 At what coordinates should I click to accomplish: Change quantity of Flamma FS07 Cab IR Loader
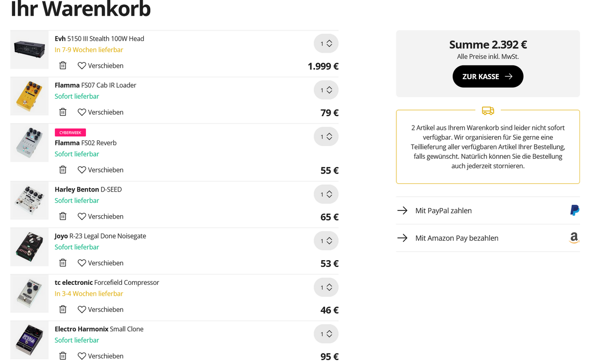click(326, 90)
